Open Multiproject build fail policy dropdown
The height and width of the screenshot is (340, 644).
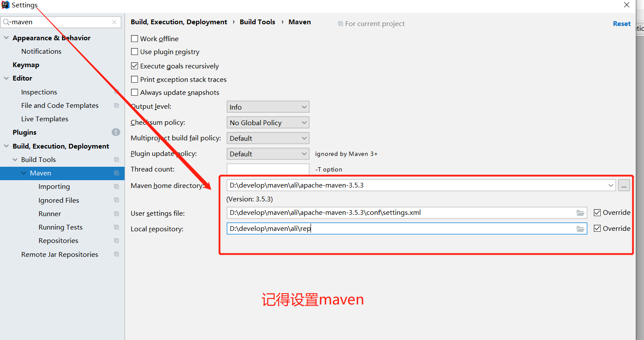[x=268, y=138]
